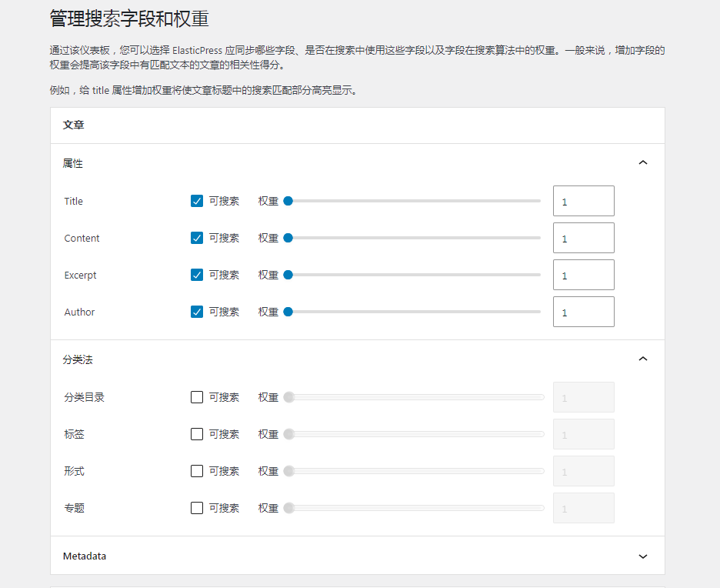Image resolution: width=720 pixels, height=588 pixels.
Task: Collapse the 属性 section
Action: (643, 162)
